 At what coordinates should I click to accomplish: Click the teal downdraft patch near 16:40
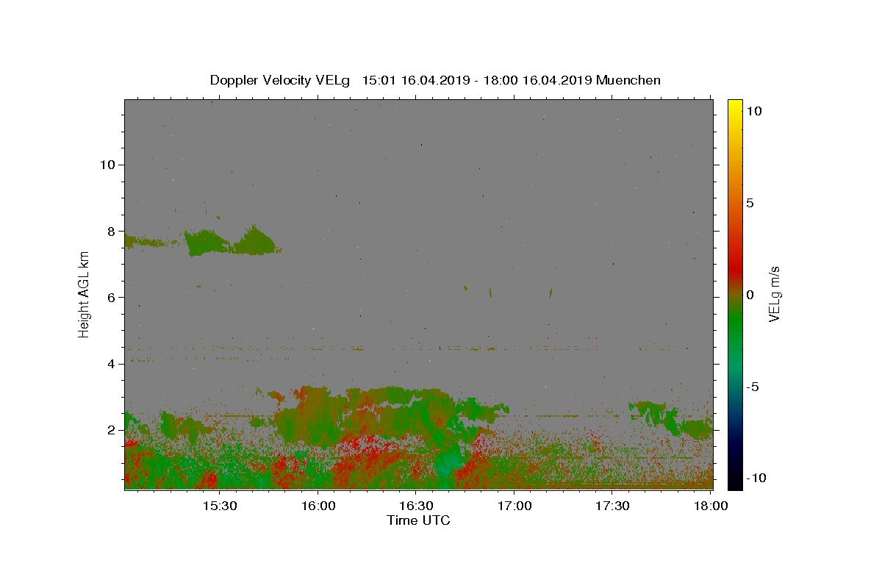coord(447,463)
